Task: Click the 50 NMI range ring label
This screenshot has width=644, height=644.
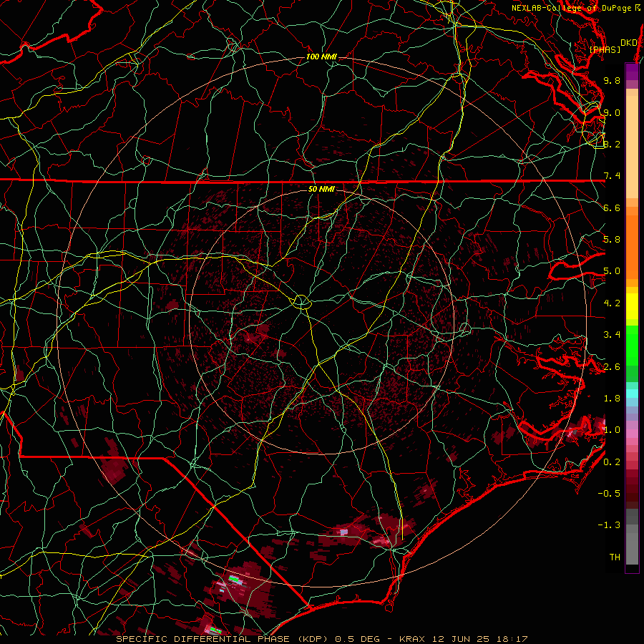Action: tap(321, 189)
